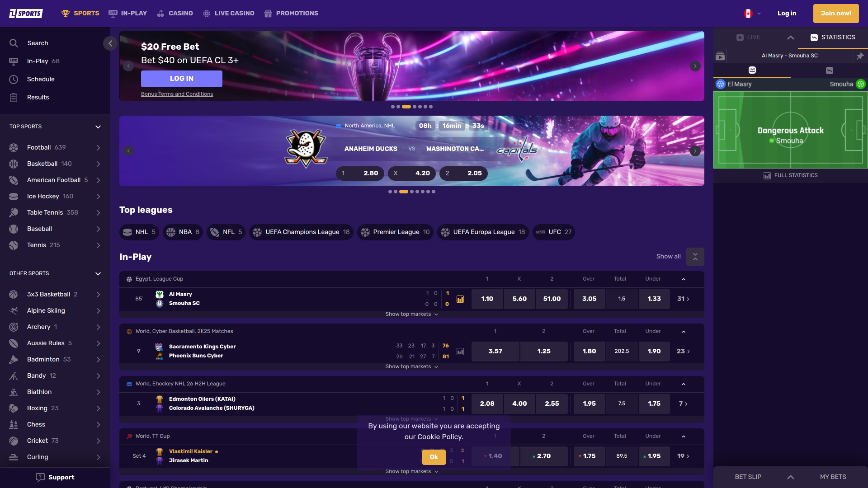Collapse the World TT Cup section
Screen dimensions: 868x488
[x=684, y=436]
